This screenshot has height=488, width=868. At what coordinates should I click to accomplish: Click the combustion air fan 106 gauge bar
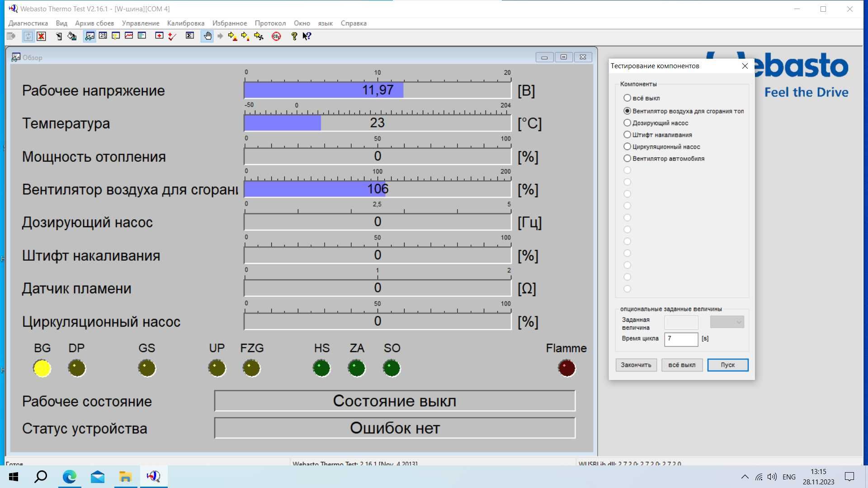pyautogui.click(x=377, y=189)
